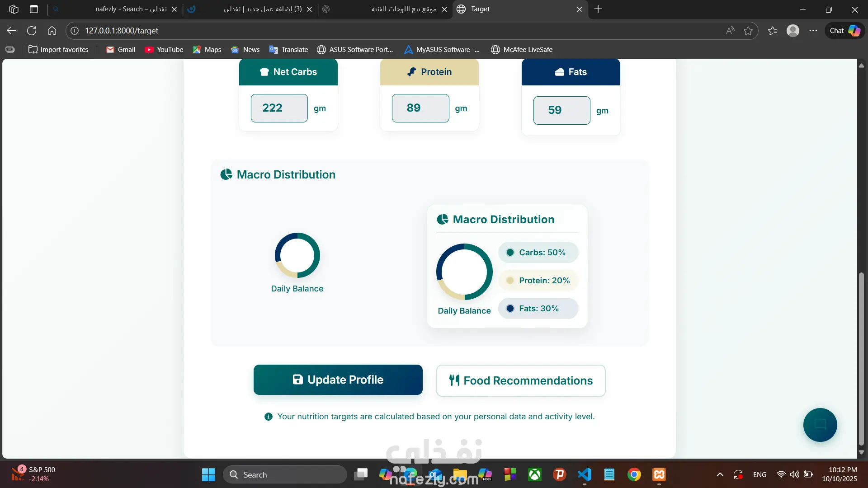Open the Copilot Chat button

(x=844, y=31)
